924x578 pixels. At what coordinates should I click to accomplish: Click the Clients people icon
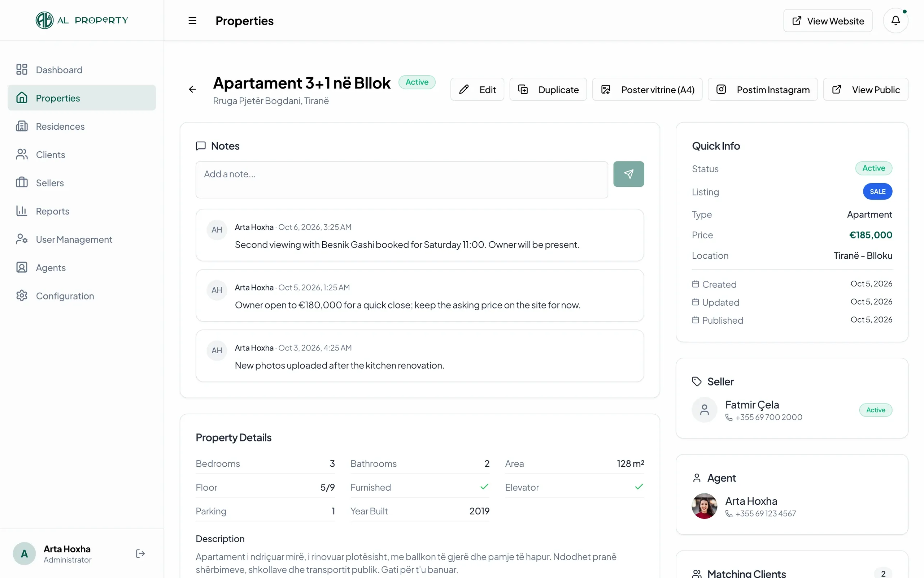pos(22,155)
